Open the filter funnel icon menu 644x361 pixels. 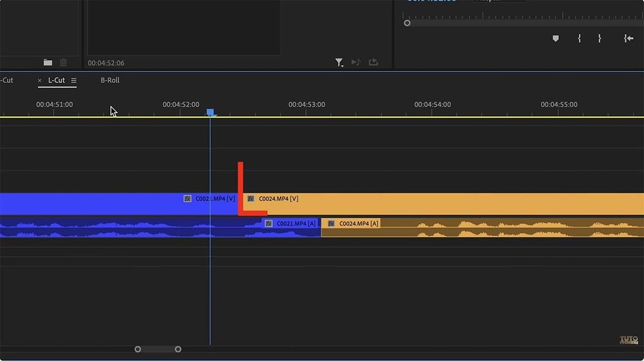click(x=339, y=62)
